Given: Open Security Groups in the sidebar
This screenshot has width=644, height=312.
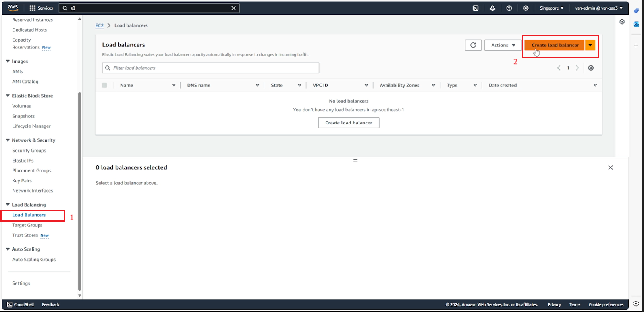Looking at the screenshot, I should click(x=29, y=151).
